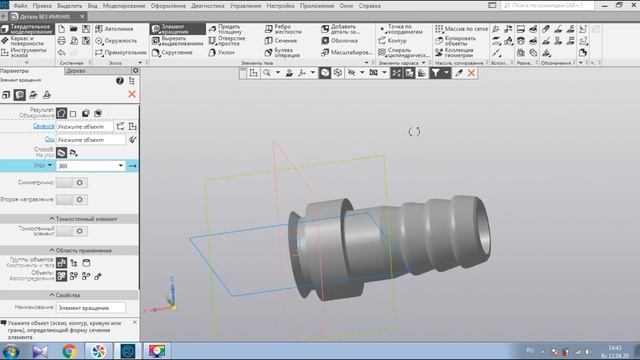
Task: Toggle the Симметрично switch
Action: click(x=71, y=182)
